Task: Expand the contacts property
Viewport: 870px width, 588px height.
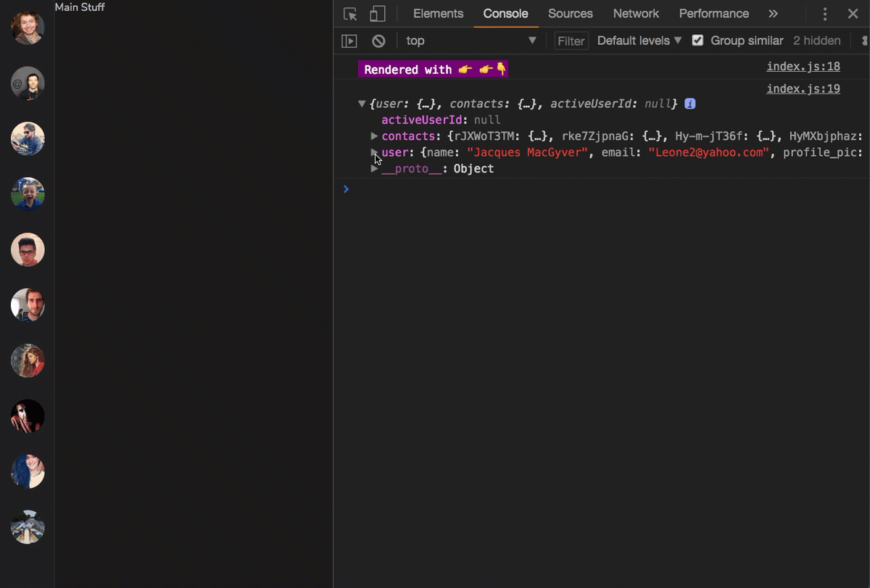Action: coord(374,136)
